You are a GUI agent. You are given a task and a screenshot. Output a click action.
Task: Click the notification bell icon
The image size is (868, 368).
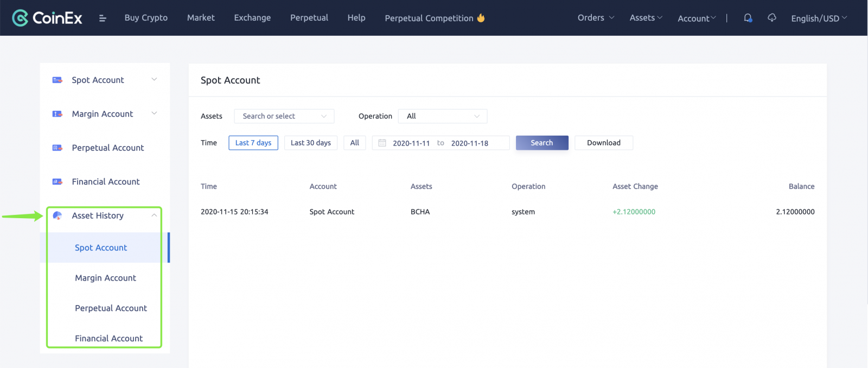click(748, 18)
